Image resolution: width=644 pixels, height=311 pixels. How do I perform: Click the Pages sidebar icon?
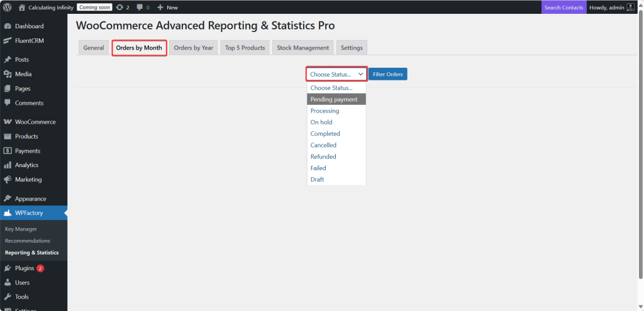[8, 89]
